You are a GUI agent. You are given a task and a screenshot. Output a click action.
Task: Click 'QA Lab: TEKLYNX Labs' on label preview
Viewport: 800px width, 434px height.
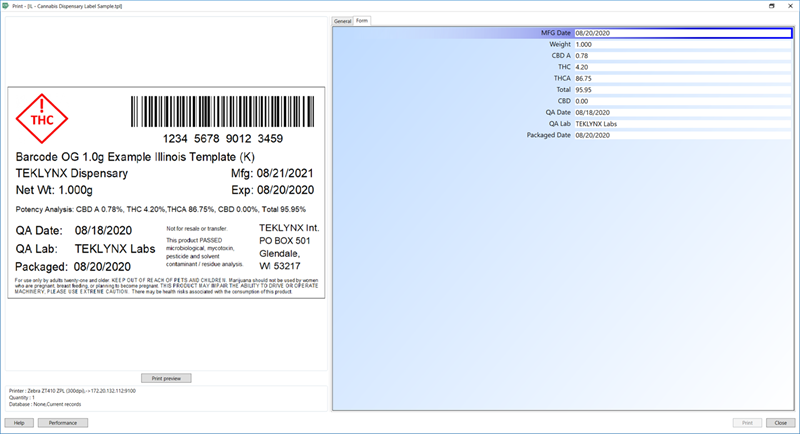tap(85, 249)
